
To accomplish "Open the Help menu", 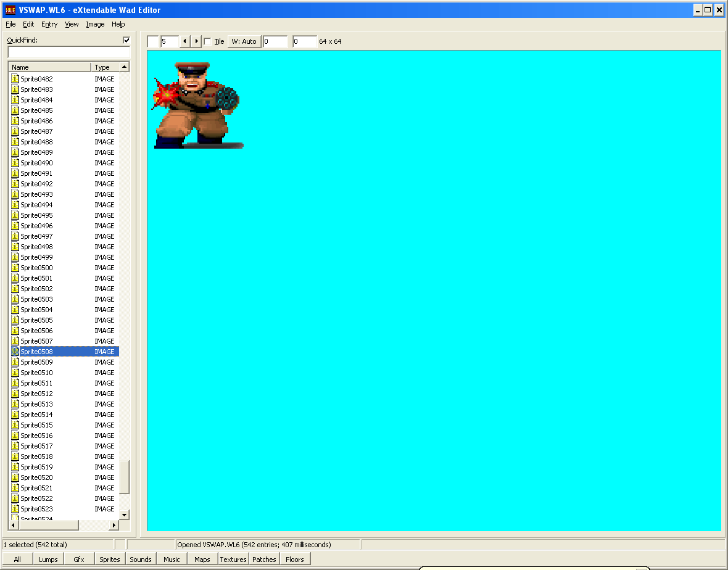I will coord(118,24).
